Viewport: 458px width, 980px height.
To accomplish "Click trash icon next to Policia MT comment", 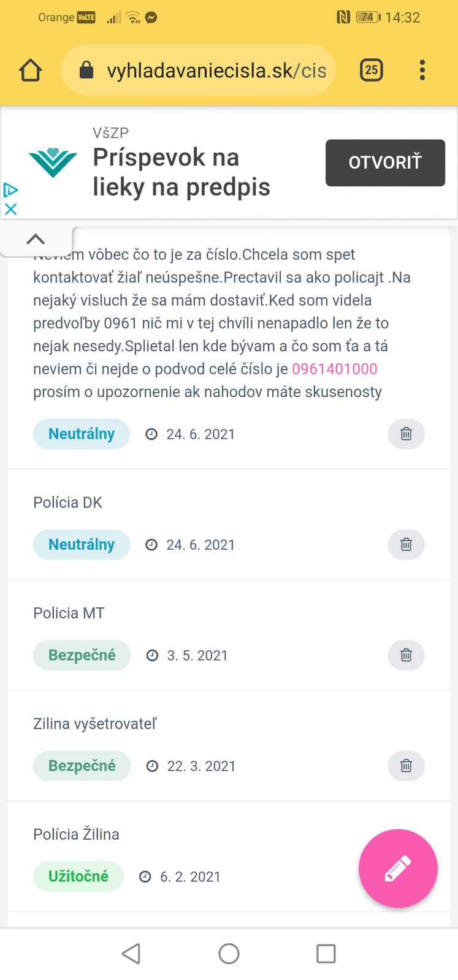I will [x=406, y=655].
